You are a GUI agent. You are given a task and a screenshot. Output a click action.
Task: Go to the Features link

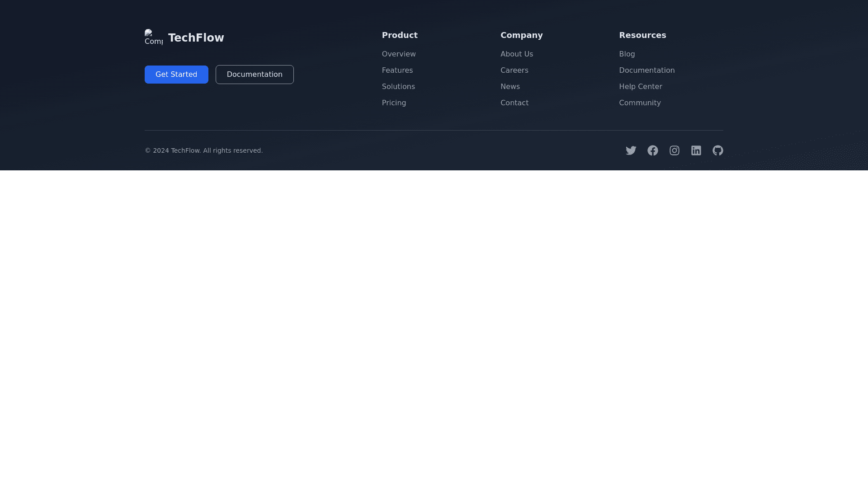point(397,70)
